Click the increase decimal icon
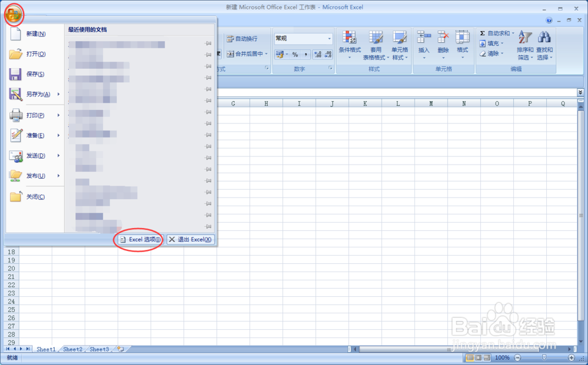Image resolution: width=588 pixels, height=365 pixels. point(318,55)
